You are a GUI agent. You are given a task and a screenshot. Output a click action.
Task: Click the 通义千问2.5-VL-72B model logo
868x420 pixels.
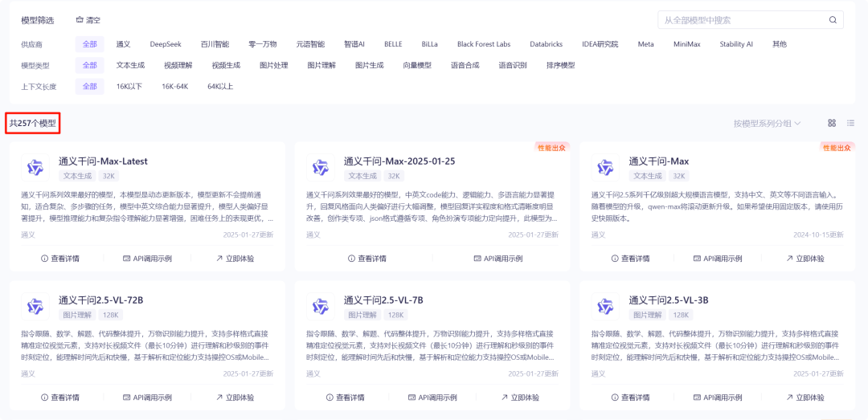click(35, 306)
